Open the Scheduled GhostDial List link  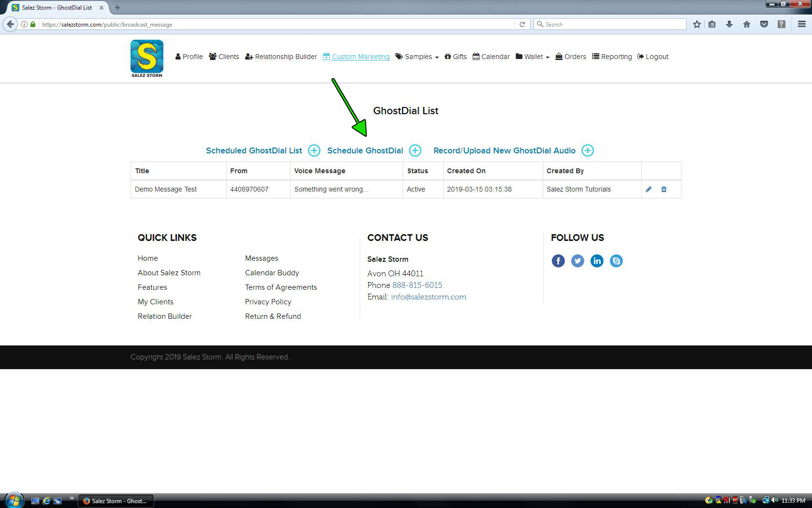click(x=254, y=150)
